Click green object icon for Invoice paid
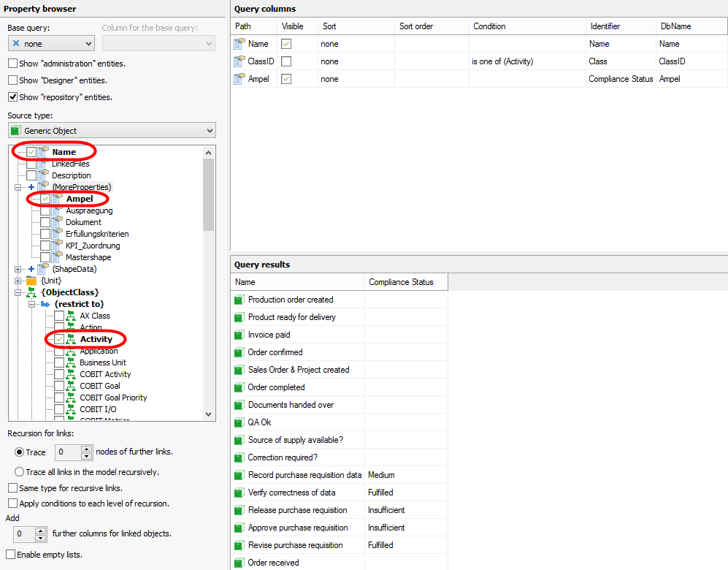The height and width of the screenshot is (570, 728). tap(239, 335)
